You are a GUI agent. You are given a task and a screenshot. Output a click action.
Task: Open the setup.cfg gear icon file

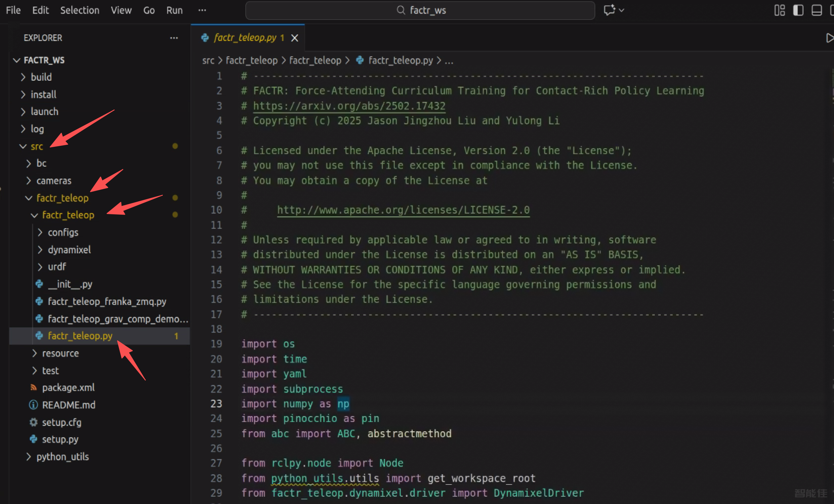click(61, 422)
